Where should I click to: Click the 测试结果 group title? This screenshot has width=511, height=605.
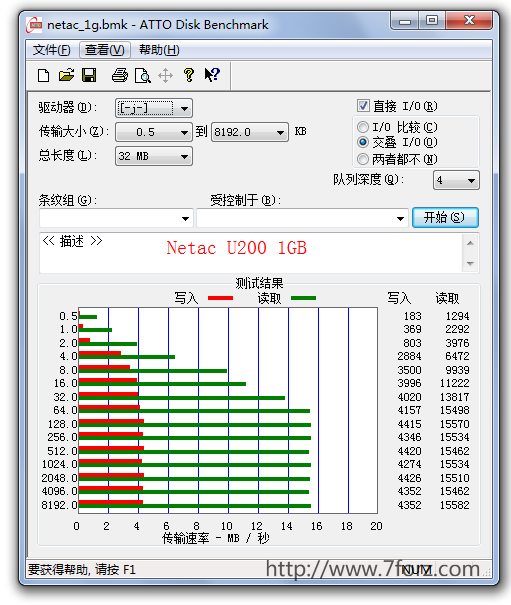(x=259, y=284)
